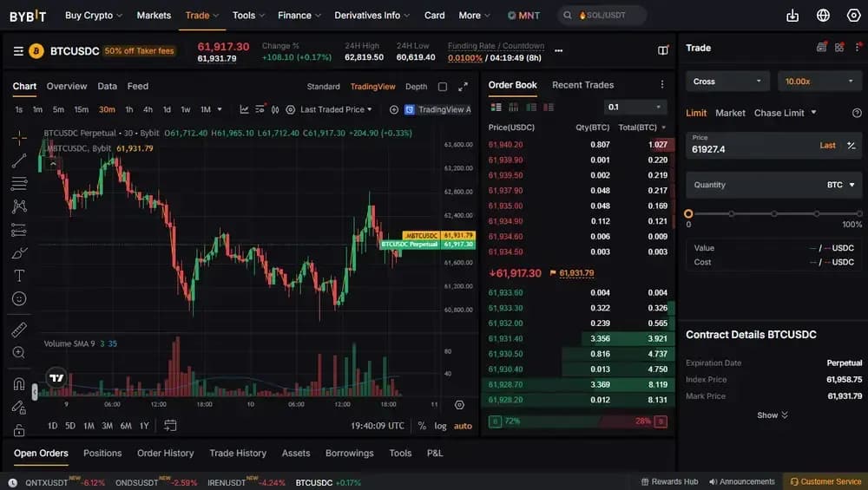Open the trading guide book icon
The height and width of the screenshot is (490, 868).
[x=662, y=50]
